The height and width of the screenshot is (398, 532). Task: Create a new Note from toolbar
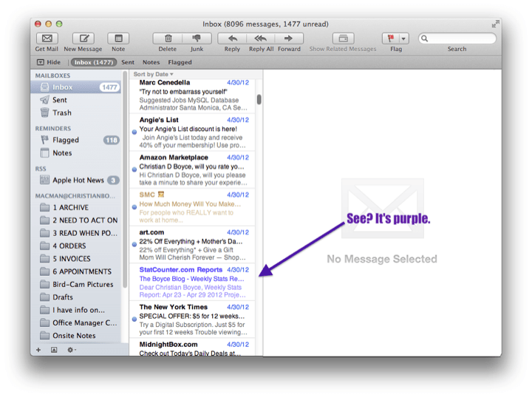pyautogui.click(x=118, y=38)
